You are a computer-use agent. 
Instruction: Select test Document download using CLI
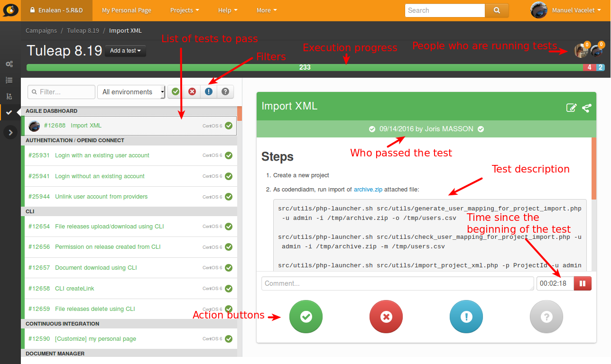click(x=130, y=268)
